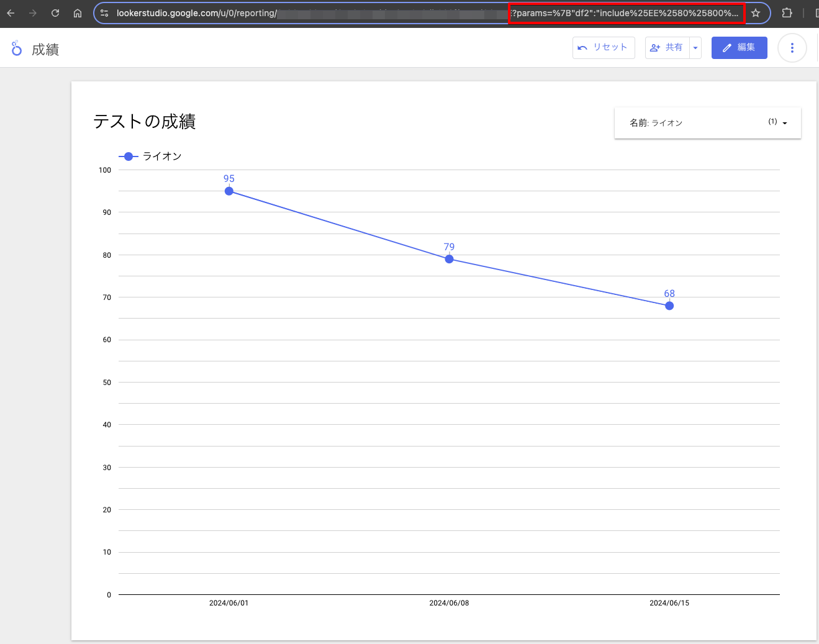Open the 編集 edit mode button

739,48
